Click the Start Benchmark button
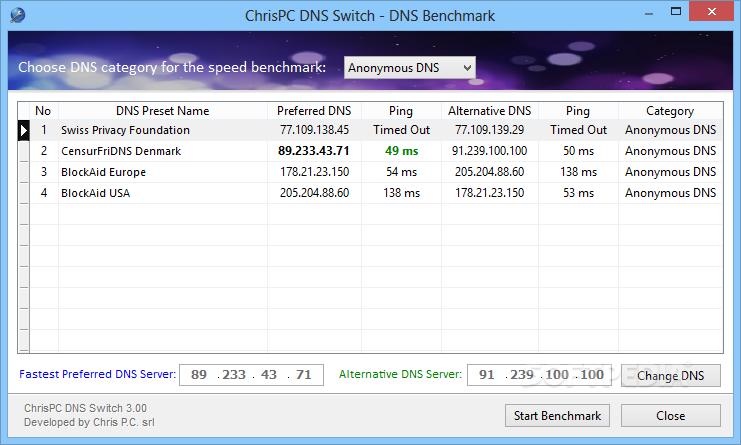 (x=557, y=416)
